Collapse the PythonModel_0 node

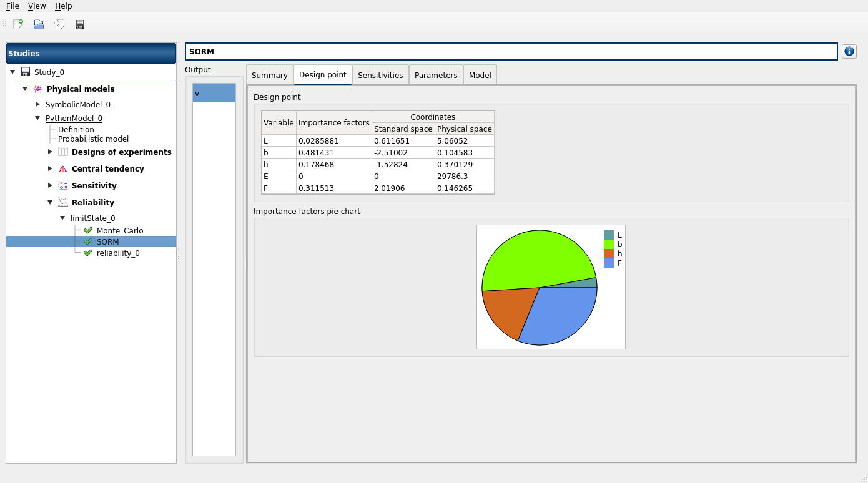point(37,118)
